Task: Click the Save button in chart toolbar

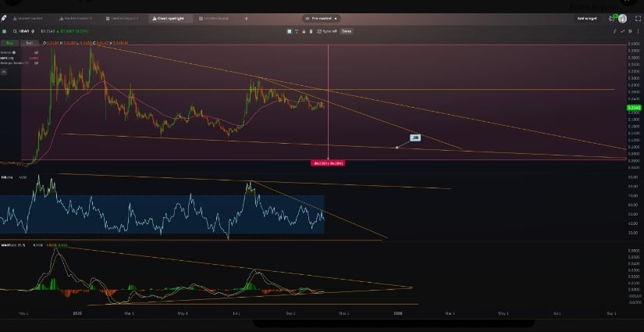Action: click(347, 31)
